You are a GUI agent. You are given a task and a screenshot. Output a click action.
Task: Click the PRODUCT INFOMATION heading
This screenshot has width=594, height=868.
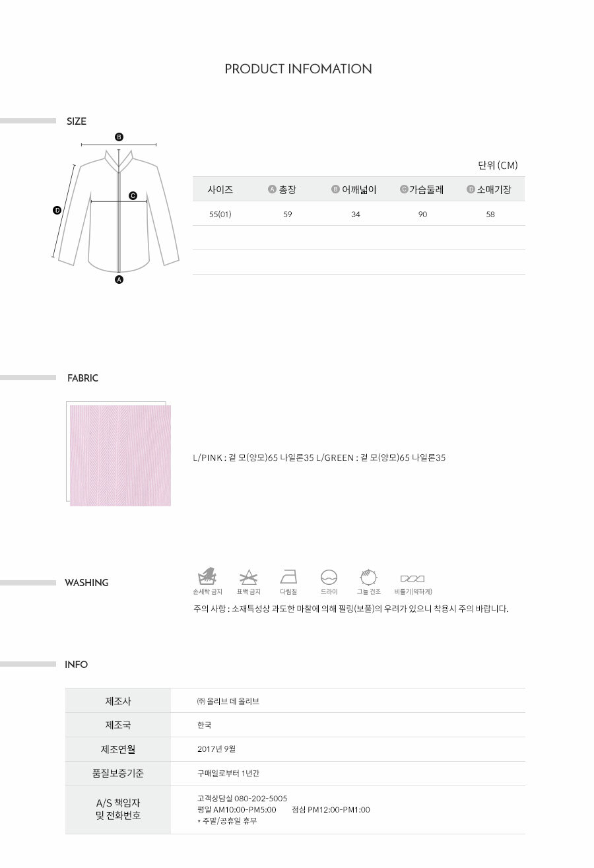298,69
